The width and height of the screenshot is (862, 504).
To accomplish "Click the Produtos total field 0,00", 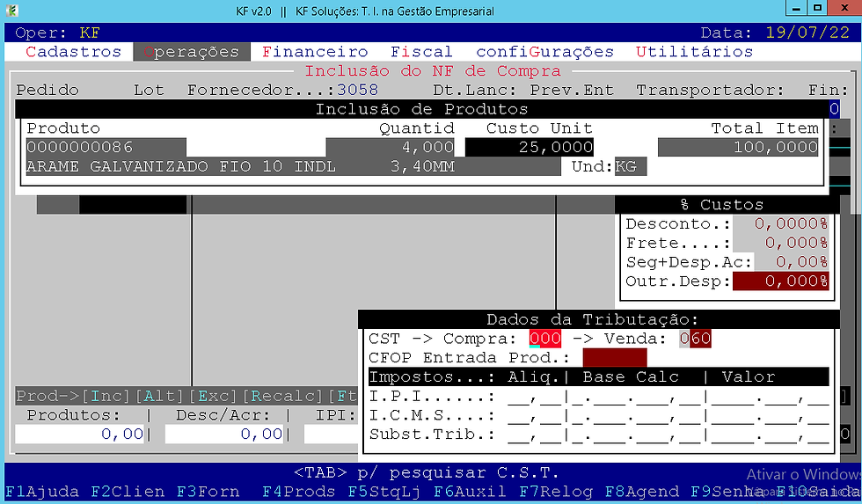I will pyautogui.click(x=80, y=435).
